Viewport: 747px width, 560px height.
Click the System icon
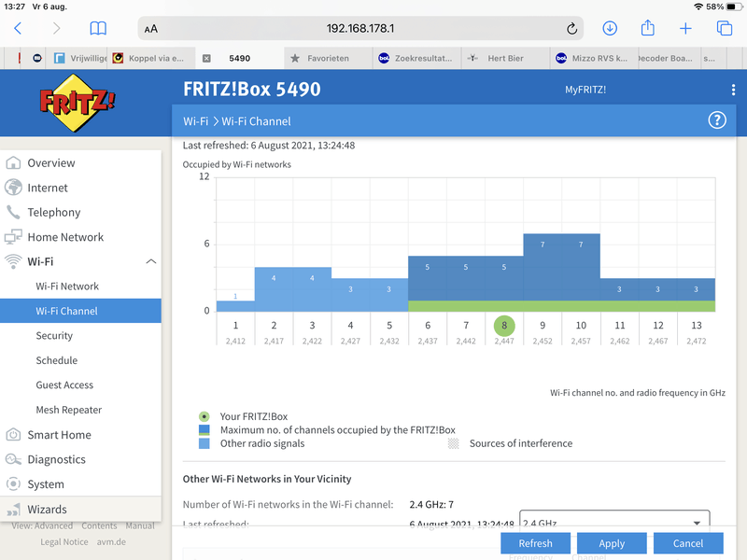(x=13, y=483)
